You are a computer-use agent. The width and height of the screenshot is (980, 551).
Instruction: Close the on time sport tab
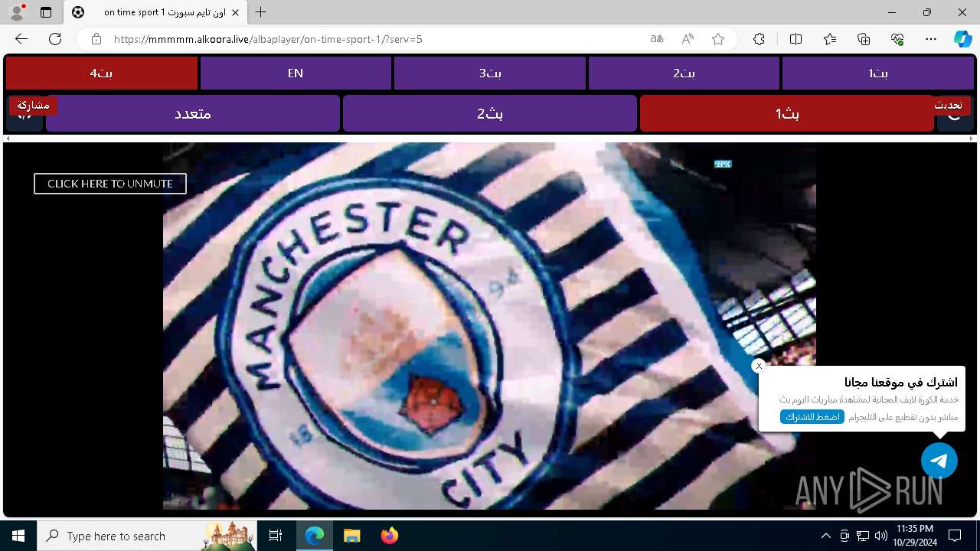[x=236, y=12]
